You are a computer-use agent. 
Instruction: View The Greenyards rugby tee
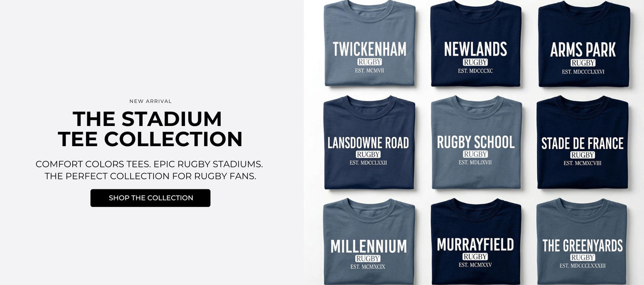pyautogui.click(x=582, y=242)
